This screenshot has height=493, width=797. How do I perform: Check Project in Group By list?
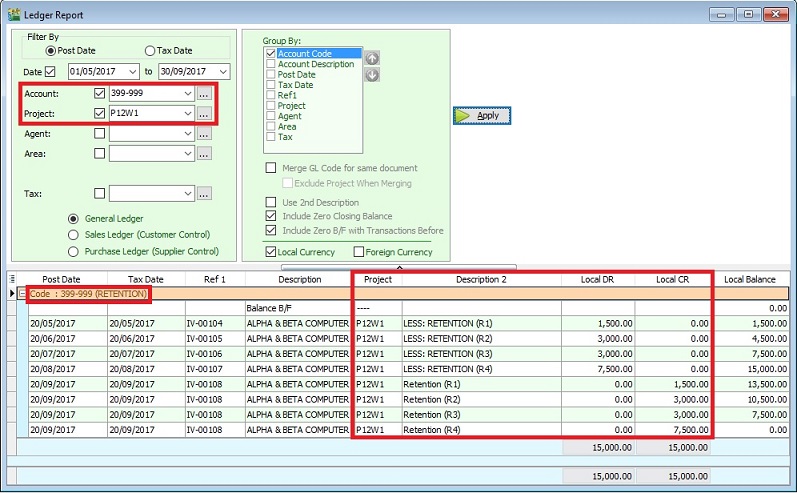(x=271, y=106)
